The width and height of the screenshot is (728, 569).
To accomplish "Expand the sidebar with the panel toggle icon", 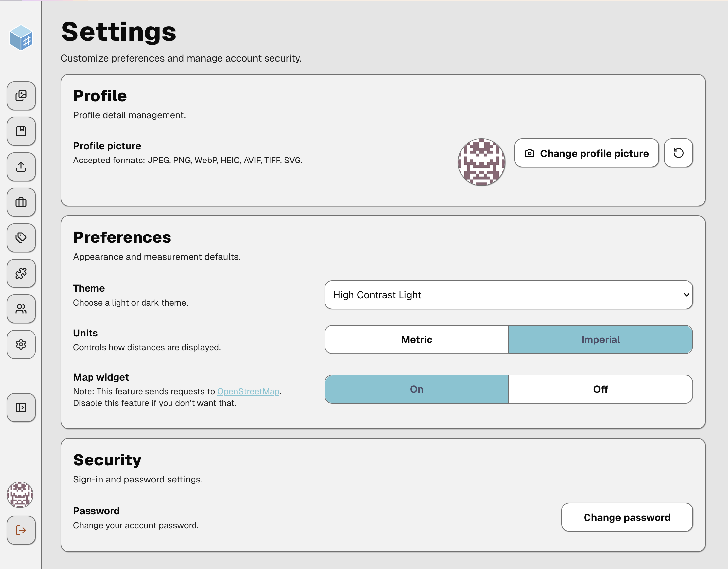I will tap(21, 408).
